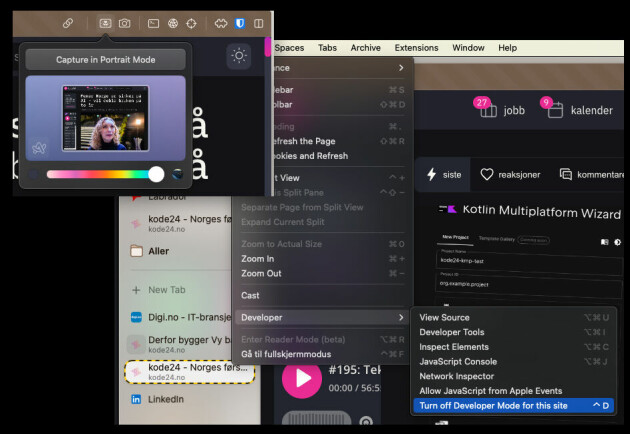The image size is (630, 434).
Task: Click the pink page scrollbar thumb
Action: (268, 47)
